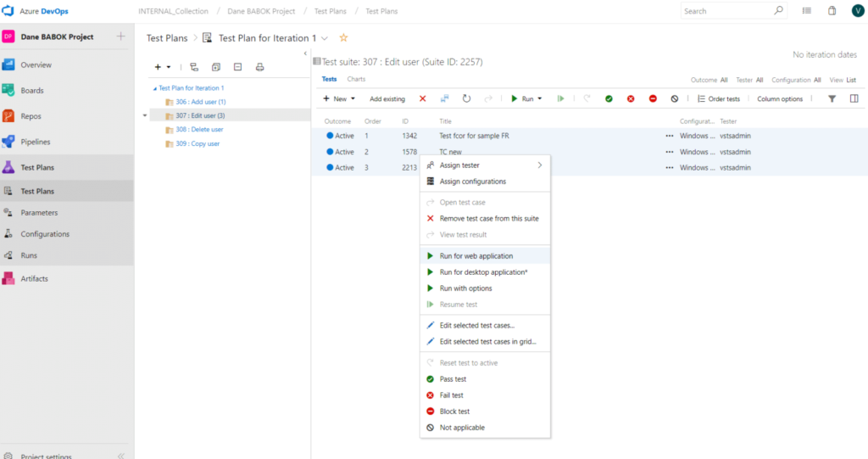868x459 pixels.
Task: Click the favorite star next to test plan name
Action: click(x=343, y=38)
